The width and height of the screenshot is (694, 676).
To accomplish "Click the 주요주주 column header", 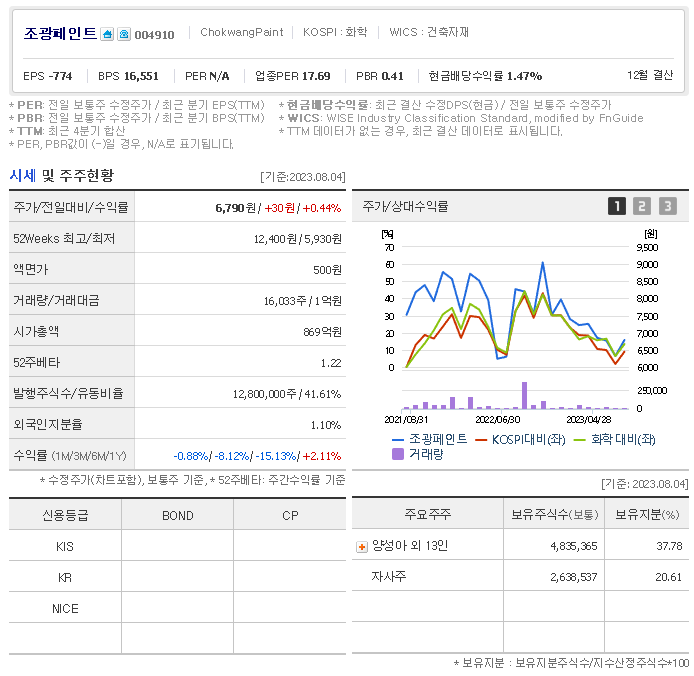I will point(428,514).
